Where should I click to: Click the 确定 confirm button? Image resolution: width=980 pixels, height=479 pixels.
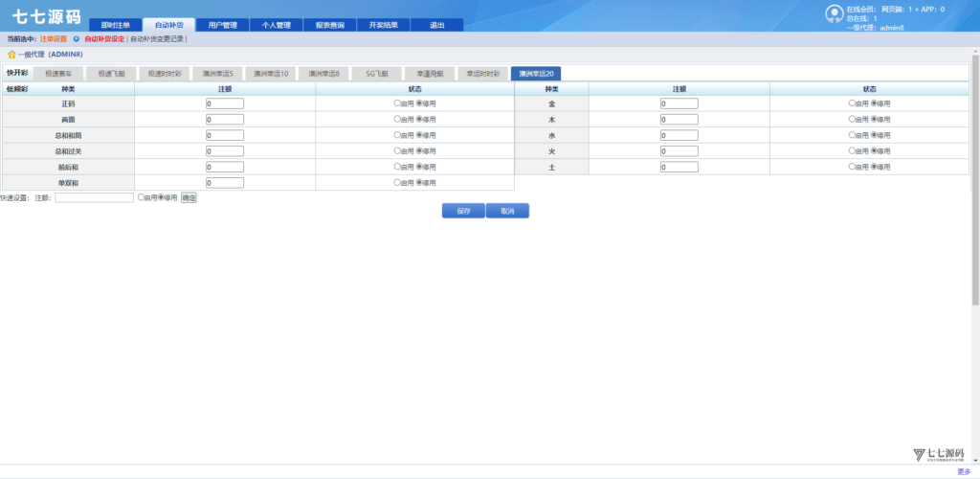(x=189, y=197)
